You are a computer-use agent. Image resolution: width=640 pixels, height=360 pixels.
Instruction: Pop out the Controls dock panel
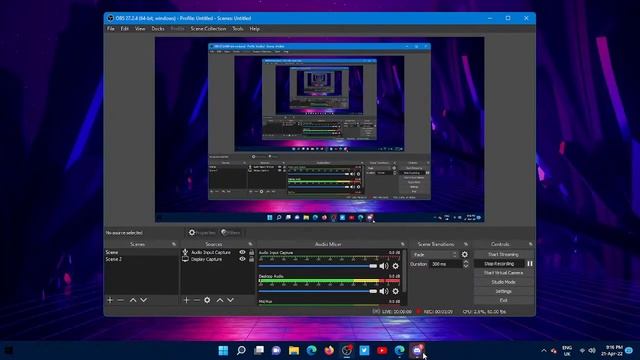530,244
